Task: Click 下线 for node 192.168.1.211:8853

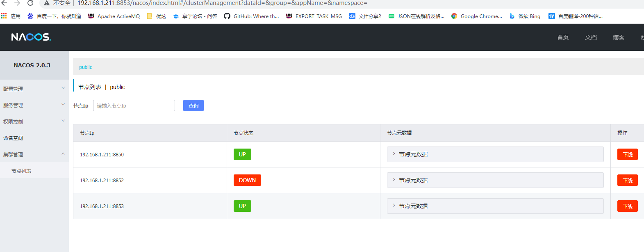Action: (628, 206)
